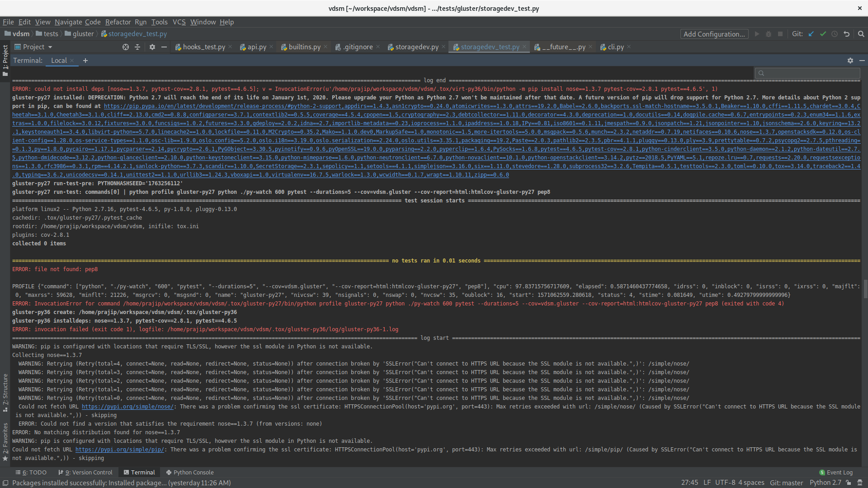The image size is (868, 488).
Task: Switch to storagedev.py editor tab
Action: pyautogui.click(x=416, y=47)
